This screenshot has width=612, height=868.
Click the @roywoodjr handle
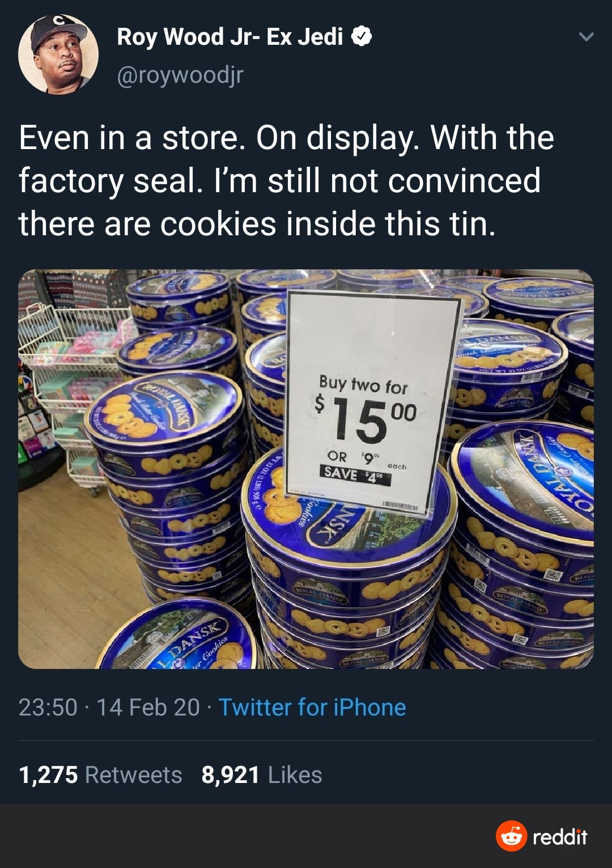[180, 74]
